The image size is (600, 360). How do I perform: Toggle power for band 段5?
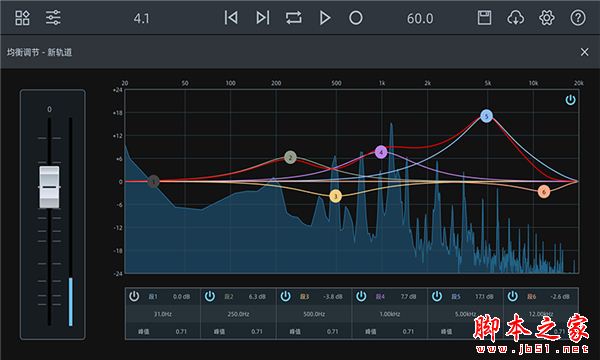[x=437, y=296]
